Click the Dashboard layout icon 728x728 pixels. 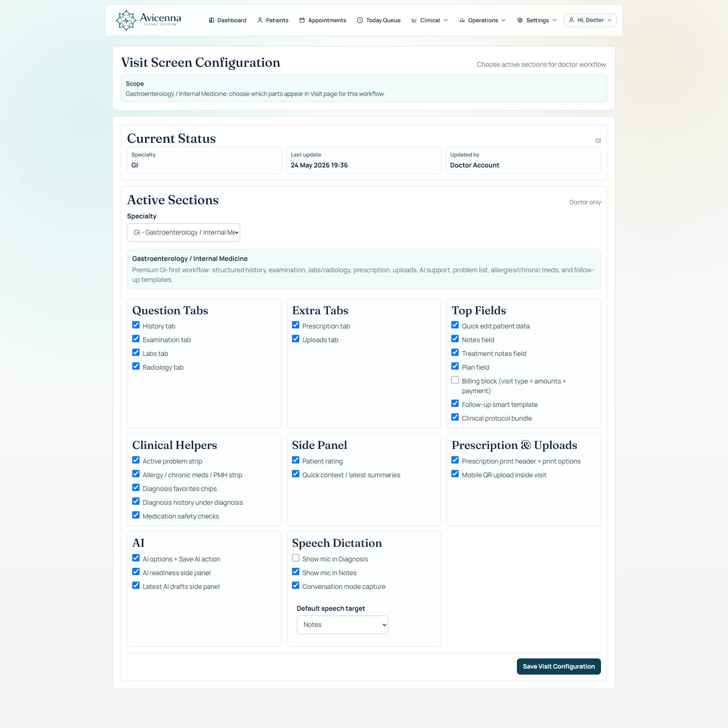click(x=211, y=20)
